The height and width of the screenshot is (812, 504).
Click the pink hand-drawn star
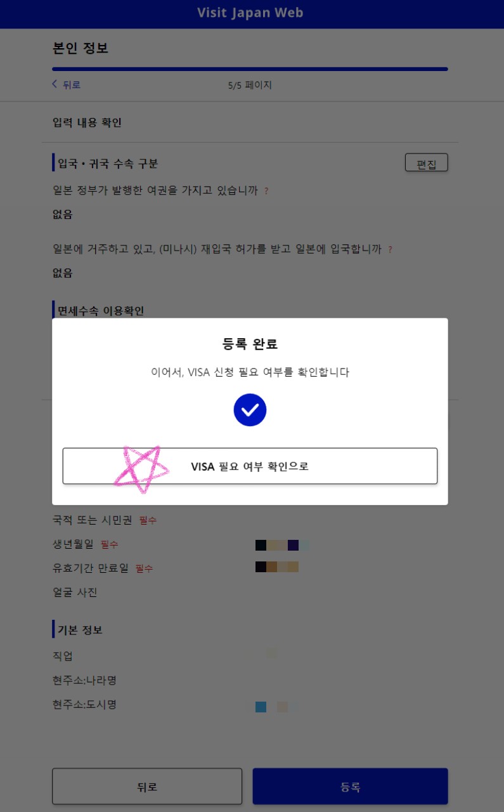[x=141, y=468]
